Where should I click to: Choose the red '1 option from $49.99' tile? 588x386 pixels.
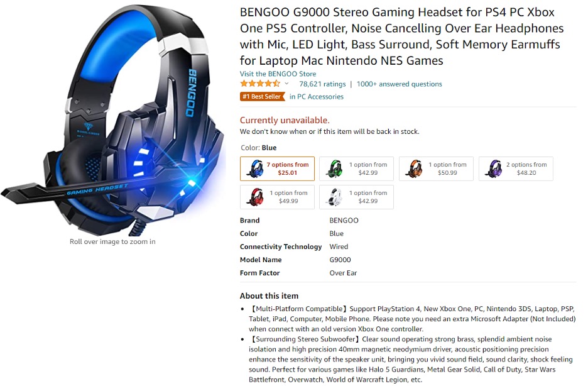277,197
